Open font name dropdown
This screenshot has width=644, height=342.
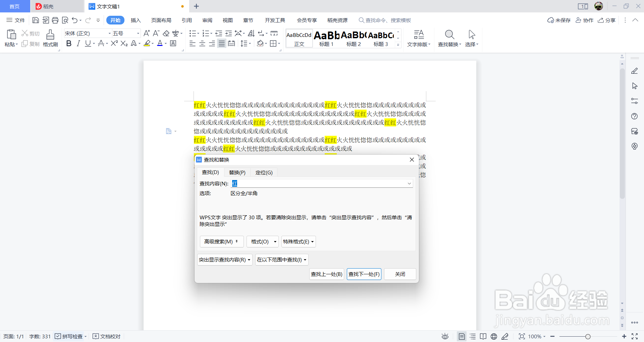[x=109, y=33]
